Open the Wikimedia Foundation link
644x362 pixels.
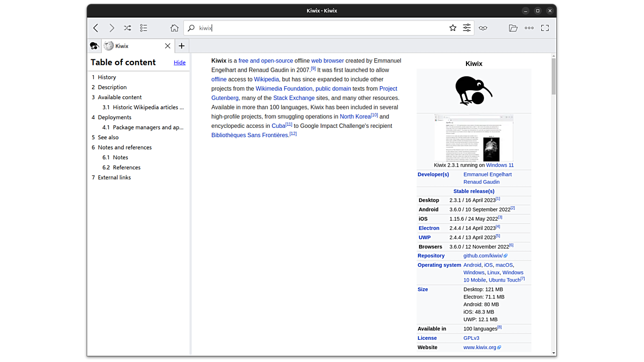(x=284, y=89)
